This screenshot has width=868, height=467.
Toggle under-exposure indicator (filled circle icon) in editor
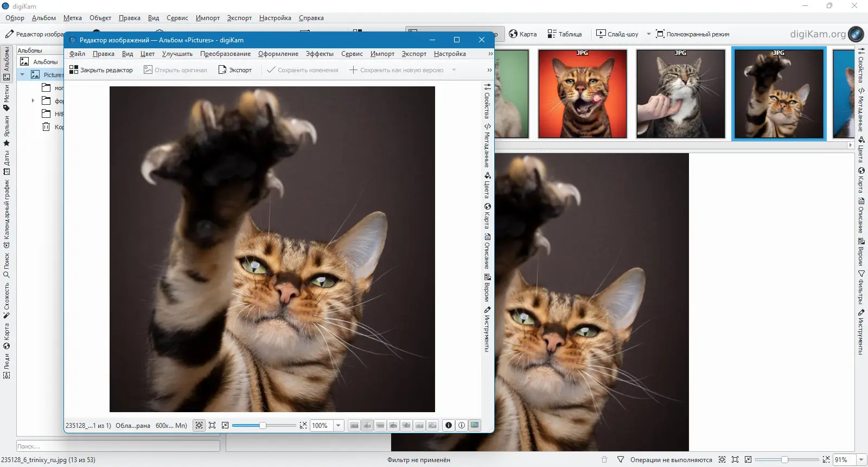coord(449,425)
